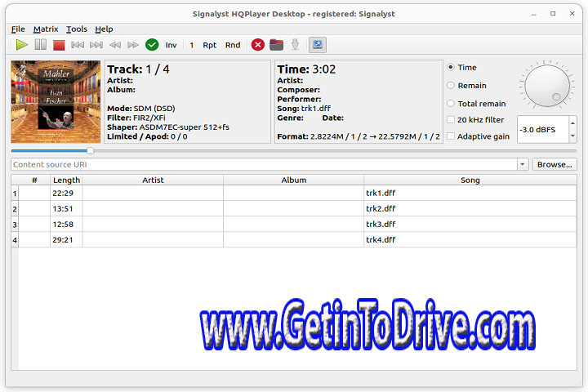Toggle the Rpt repeat button
This screenshot has width=588, height=392.
pyautogui.click(x=210, y=46)
